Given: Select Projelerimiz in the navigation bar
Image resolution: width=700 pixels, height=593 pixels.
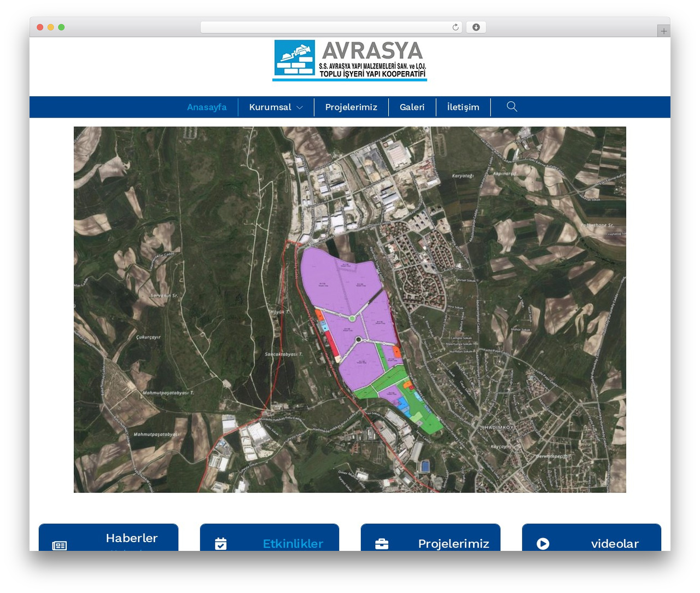Looking at the screenshot, I should [351, 107].
